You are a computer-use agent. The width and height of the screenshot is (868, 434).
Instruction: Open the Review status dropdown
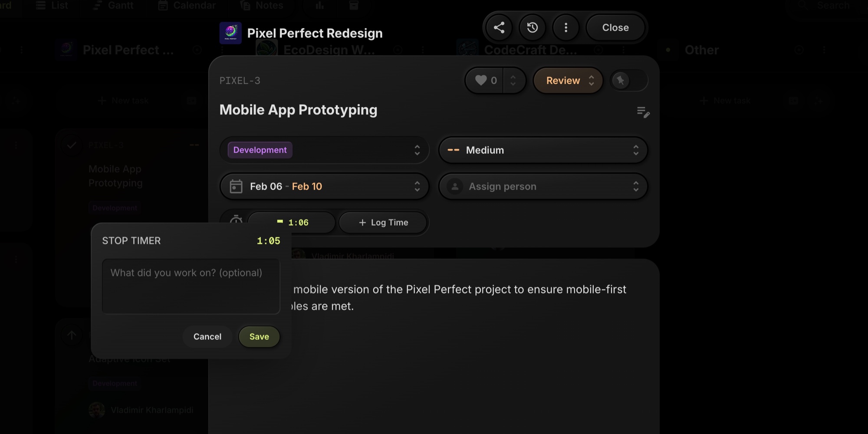[568, 81]
